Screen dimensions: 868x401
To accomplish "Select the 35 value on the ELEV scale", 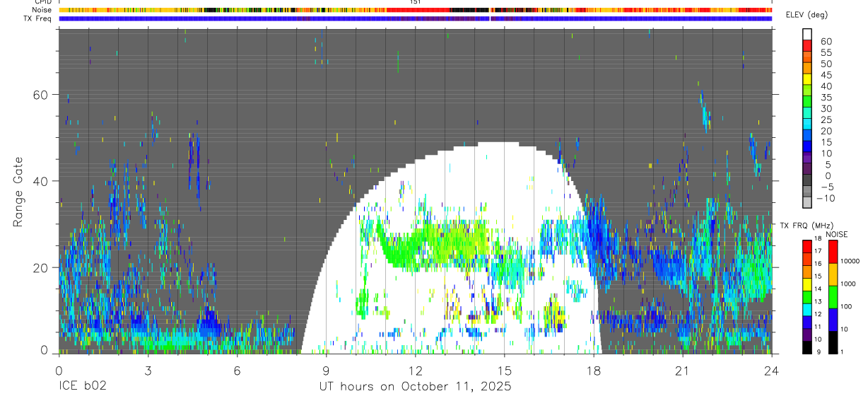I will pyautogui.click(x=826, y=98).
